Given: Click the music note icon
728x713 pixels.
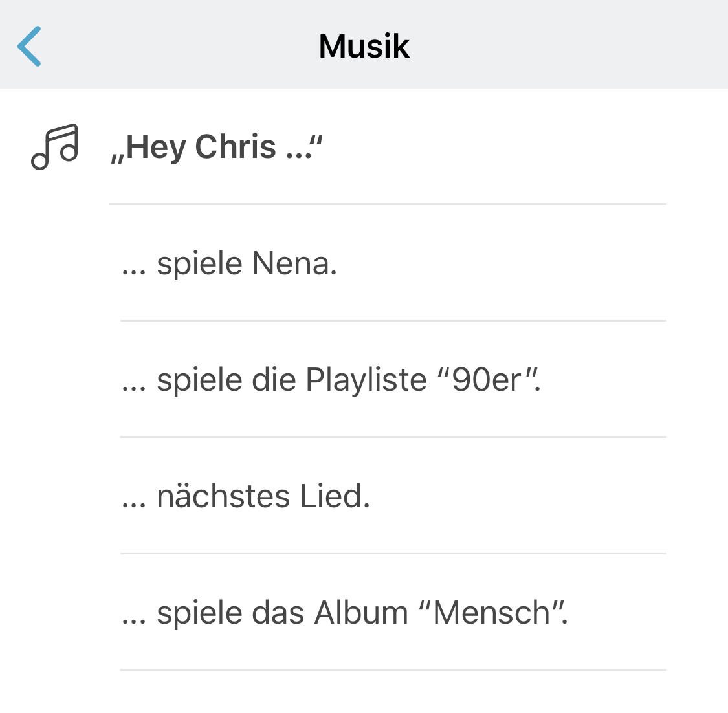Looking at the screenshot, I should pos(55,147).
